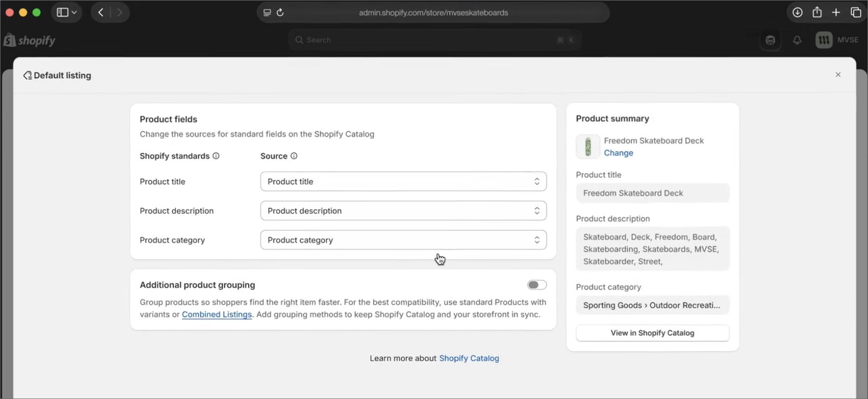Click info icon beside Source
868x399 pixels.
pos(294,156)
